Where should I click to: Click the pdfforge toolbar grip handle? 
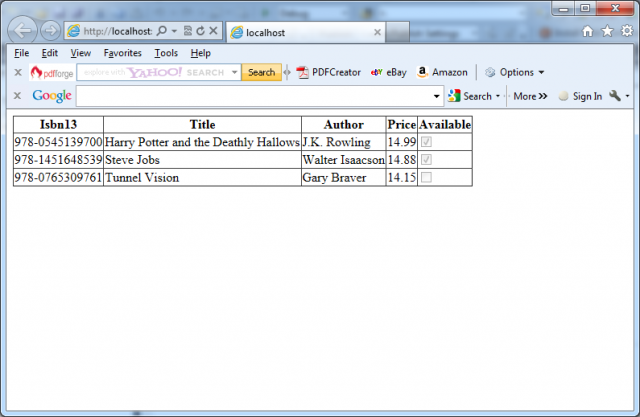click(287, 72)
